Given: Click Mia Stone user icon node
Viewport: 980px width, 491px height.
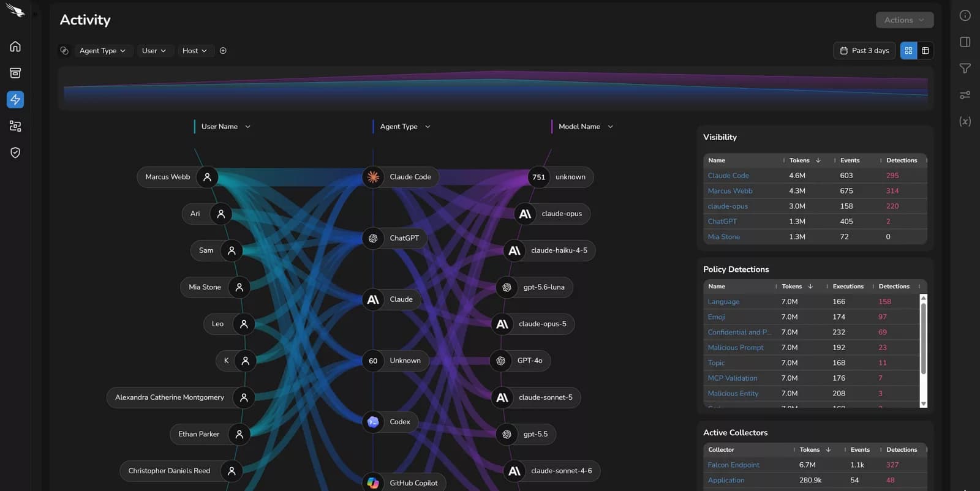Looking at the screenshot, I should pos(239,287).
